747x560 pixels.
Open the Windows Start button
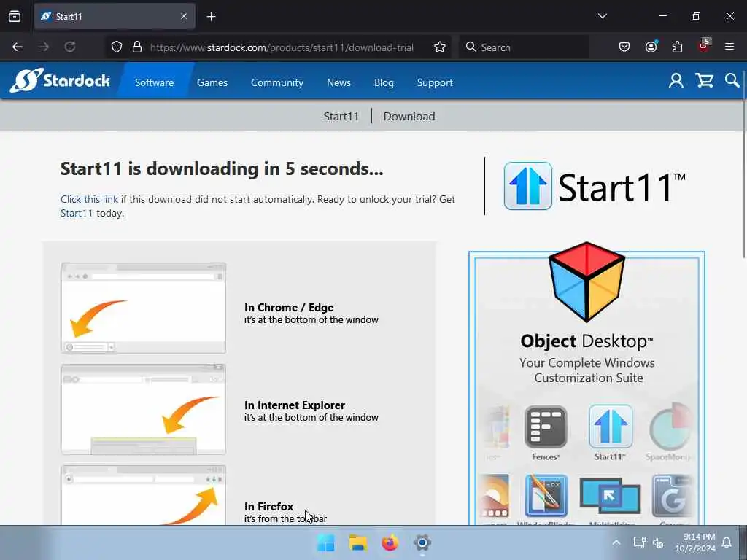[326, 542]
